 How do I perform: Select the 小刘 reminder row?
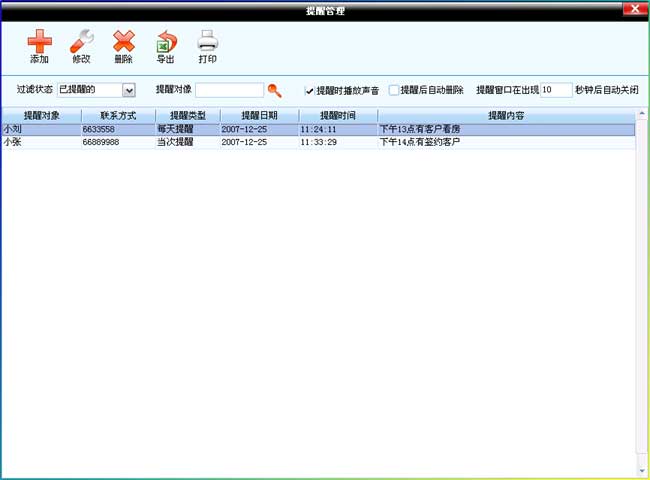(300, 129)
